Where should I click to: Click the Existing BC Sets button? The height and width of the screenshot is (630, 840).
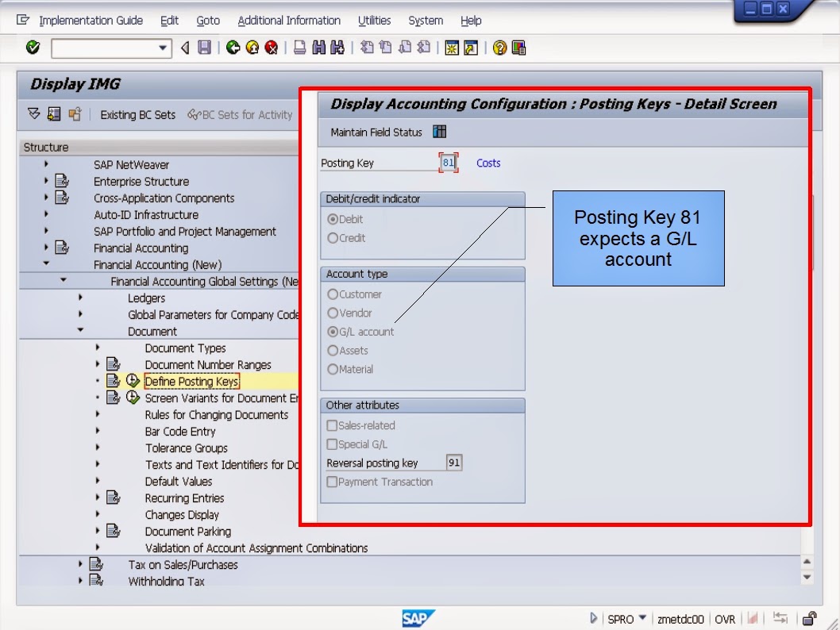point(139,114)
